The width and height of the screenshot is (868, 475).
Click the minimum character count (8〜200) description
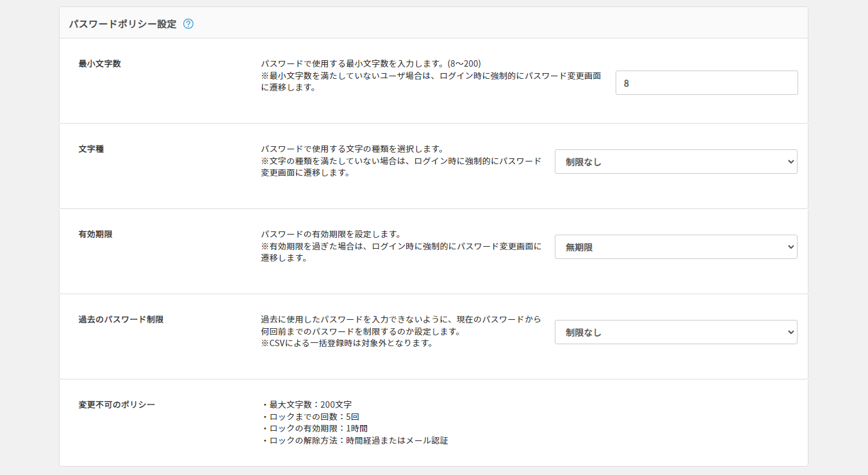tap(370, 63)
